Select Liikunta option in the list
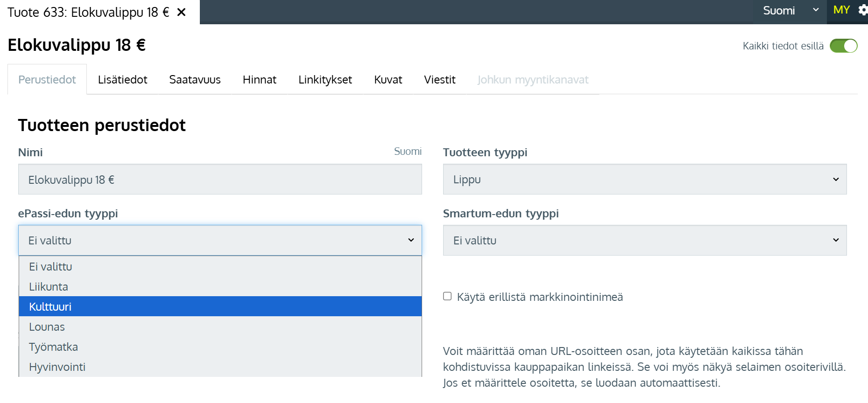 [220, 287]
